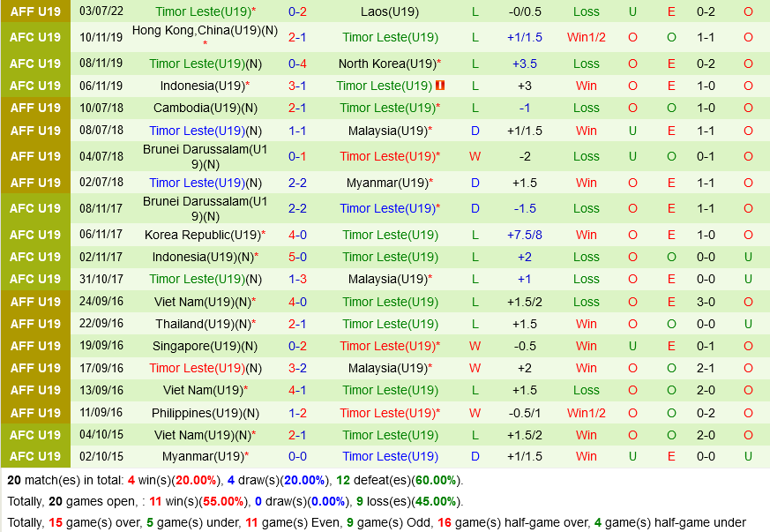Click the red card icon beside Timor Leste(U19)

coord(440,86)
